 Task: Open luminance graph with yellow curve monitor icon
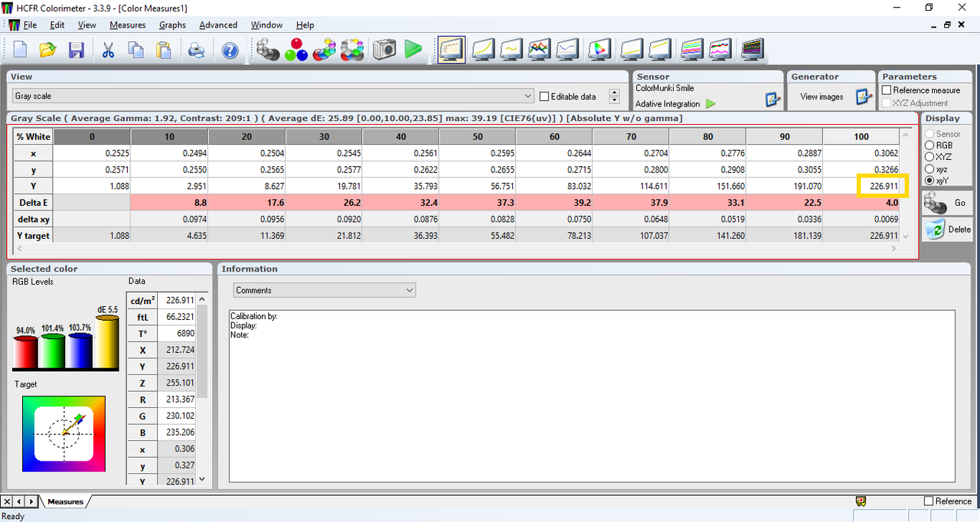(483, 50)
